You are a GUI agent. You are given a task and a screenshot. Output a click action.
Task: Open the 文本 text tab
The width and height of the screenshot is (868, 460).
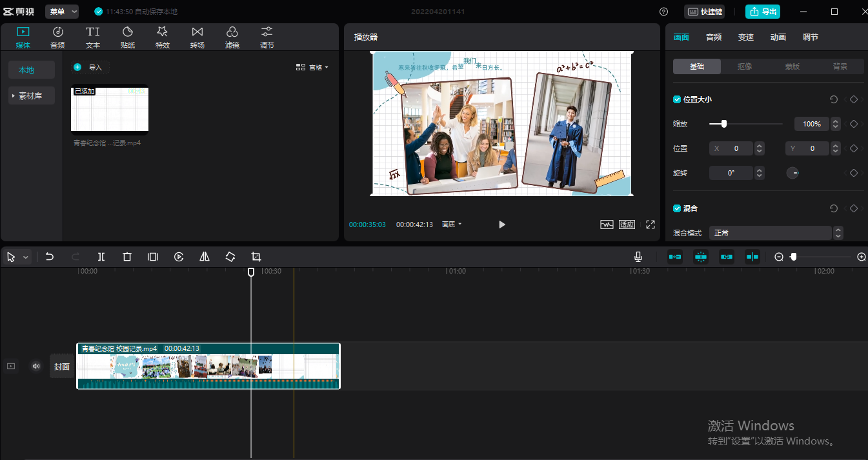93,37
